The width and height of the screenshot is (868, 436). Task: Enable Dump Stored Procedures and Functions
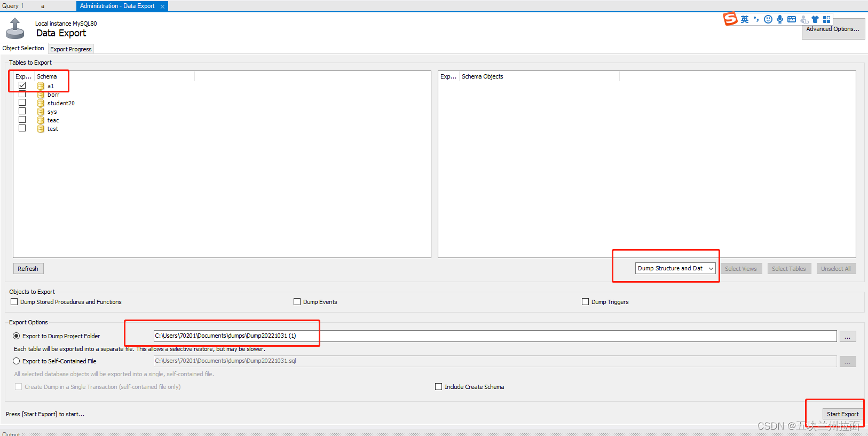pyautogui.click(x=14, y=302)
